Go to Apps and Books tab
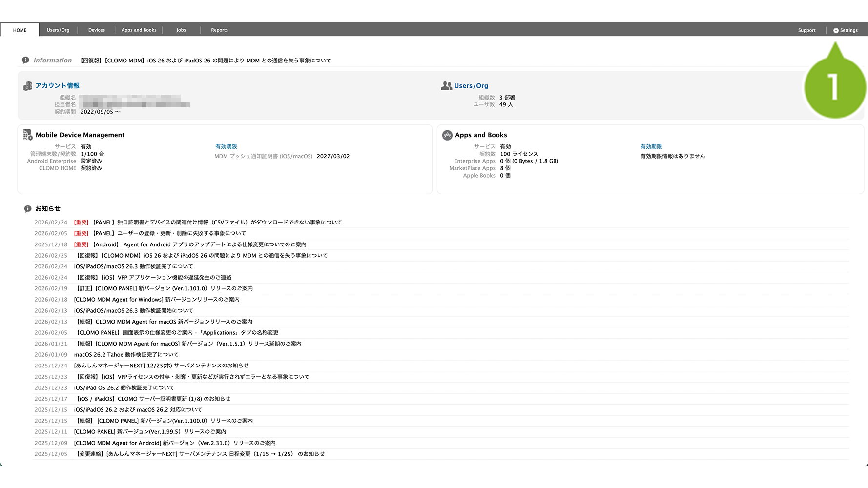The height and width of the screenshot is (488, 868). (139, 30)
